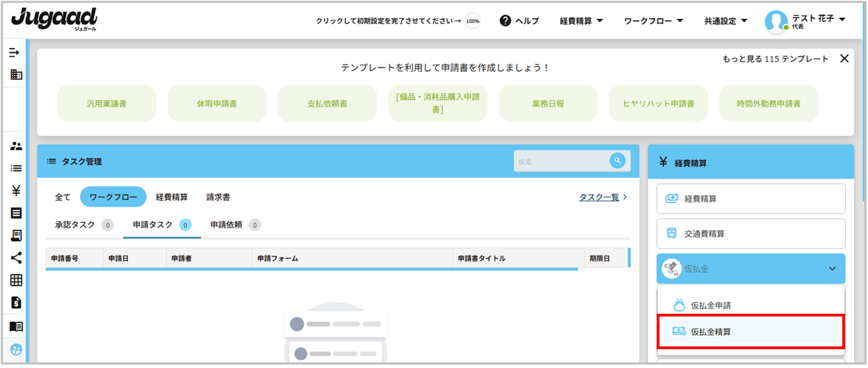Select the 経費精算 filter tab
This screenshot has width=868, height=368.
pos(172,197)
